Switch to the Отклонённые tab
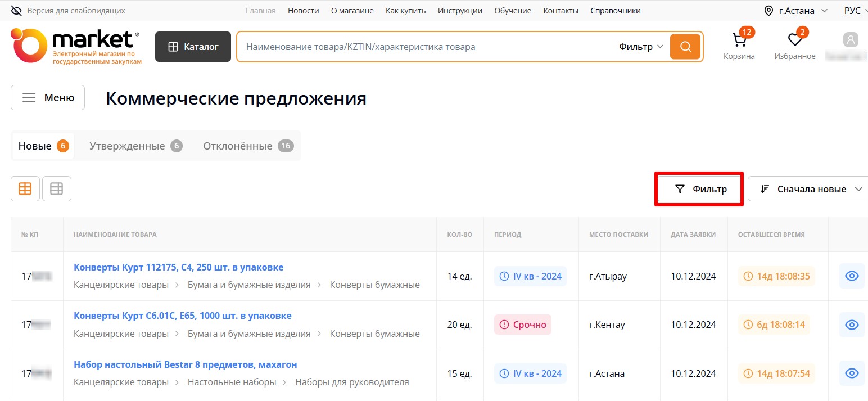The image size is (868, 401). (248, 146)
